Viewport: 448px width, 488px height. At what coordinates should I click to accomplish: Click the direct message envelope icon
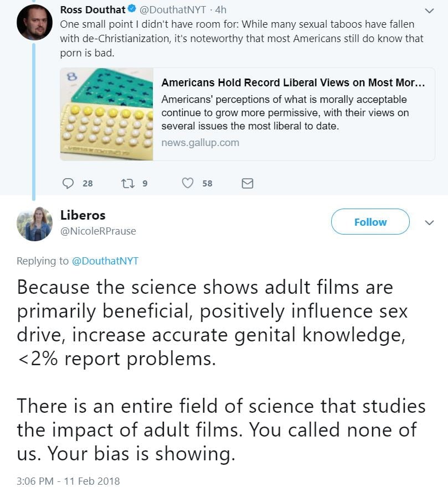[248, 183]
